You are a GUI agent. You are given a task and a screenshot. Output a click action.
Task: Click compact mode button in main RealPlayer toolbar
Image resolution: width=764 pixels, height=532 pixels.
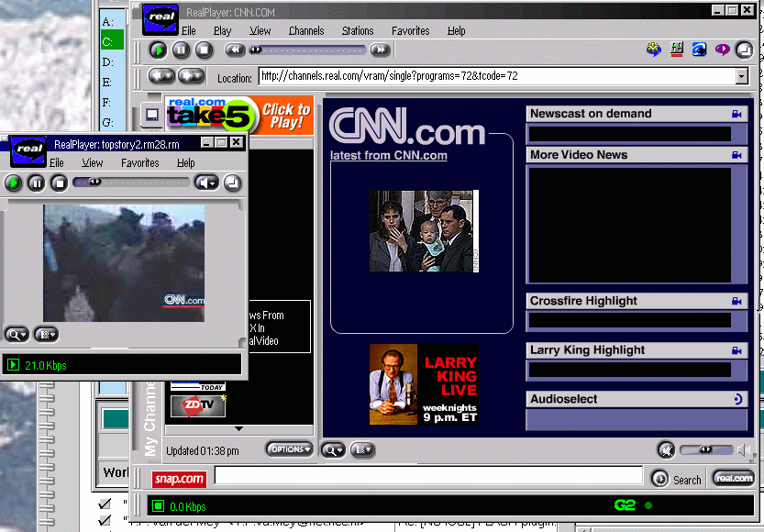pyautogui.click(x=744, y=50)
